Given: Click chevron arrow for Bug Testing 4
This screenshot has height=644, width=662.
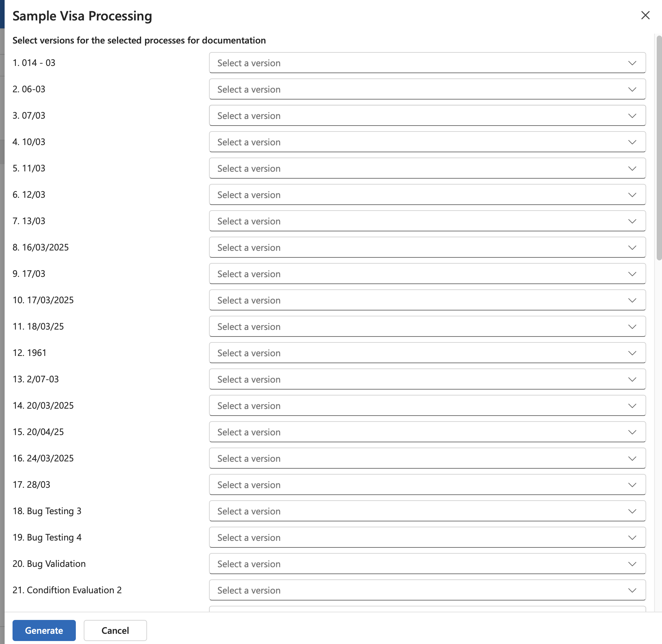Looking at the screenshot, I should click(632, 538).
